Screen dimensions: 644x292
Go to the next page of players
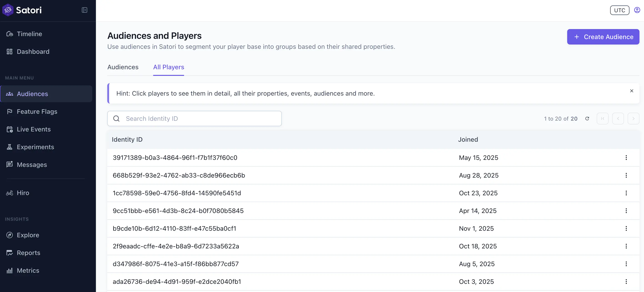(x=634, y=118)
